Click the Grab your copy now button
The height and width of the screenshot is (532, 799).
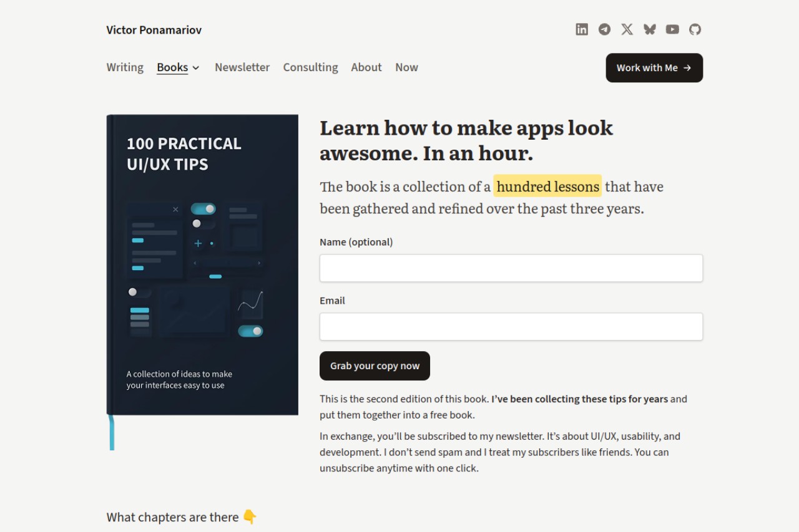(x=375, y=366)
